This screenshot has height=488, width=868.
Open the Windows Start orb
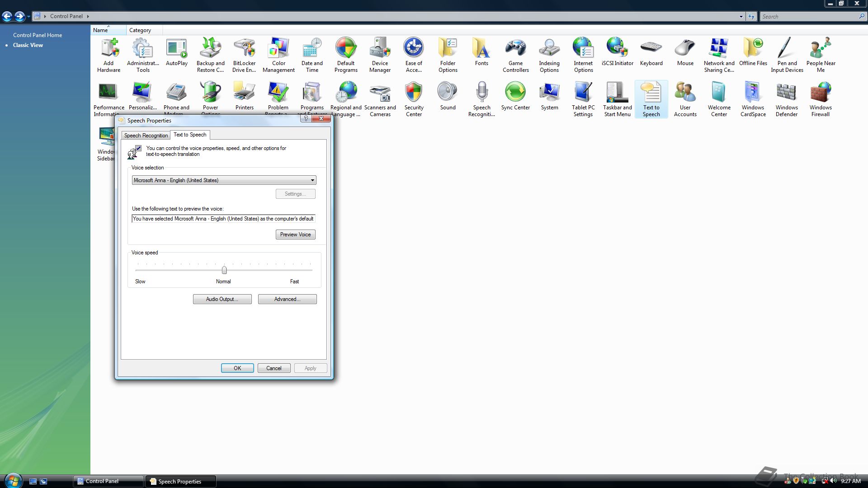pyautogui.click(x=13, y=480)
